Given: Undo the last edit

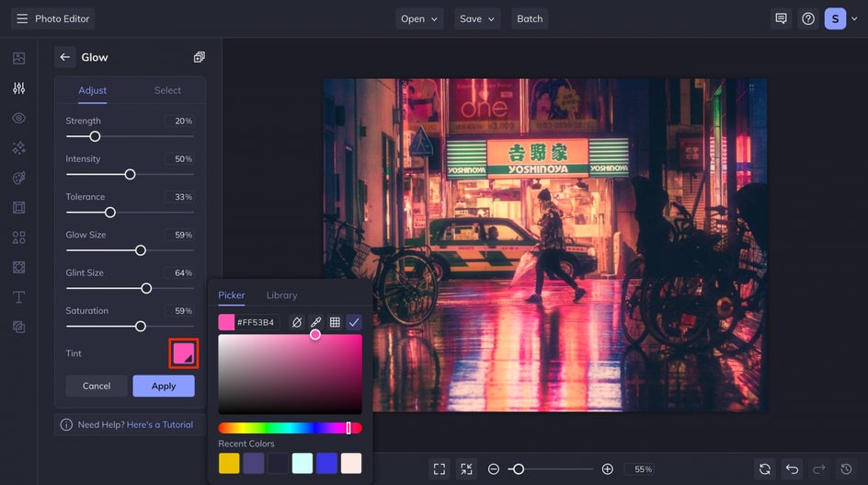Looking at the screenshot, I should [792, 469].
